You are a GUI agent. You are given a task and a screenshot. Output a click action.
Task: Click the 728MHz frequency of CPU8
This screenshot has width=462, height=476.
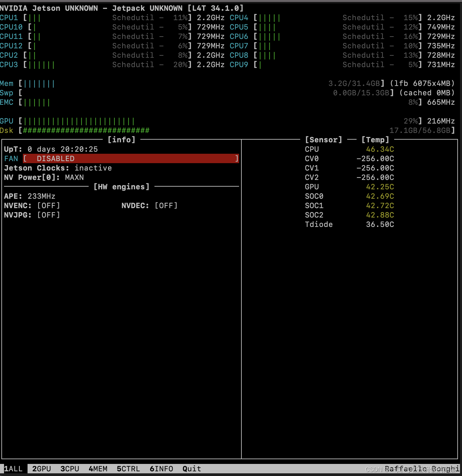coord(441,55)
